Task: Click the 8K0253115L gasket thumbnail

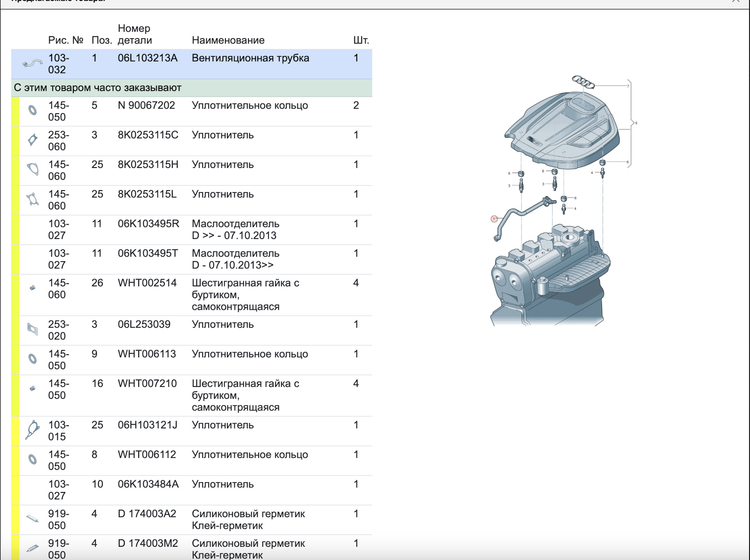Action: 33,199
